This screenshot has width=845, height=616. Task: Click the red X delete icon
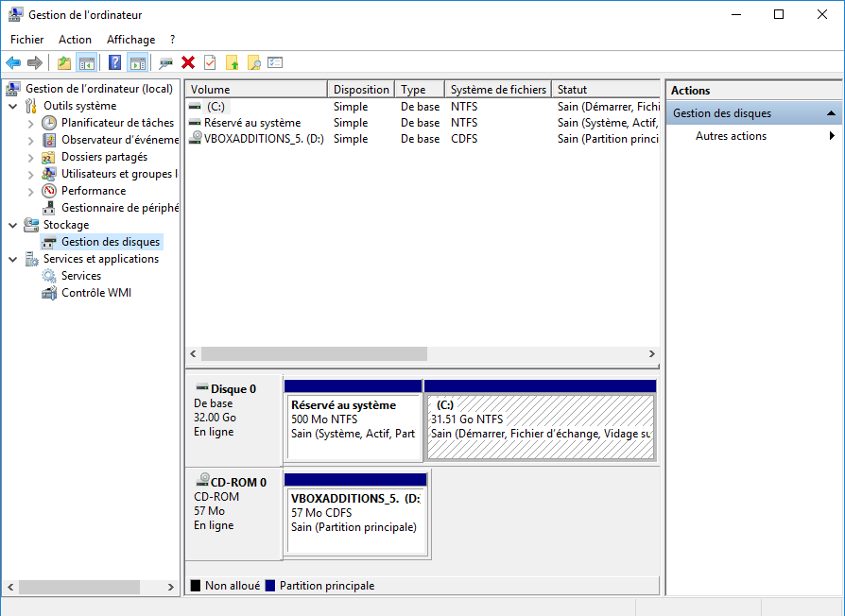(x=188, y=63)
